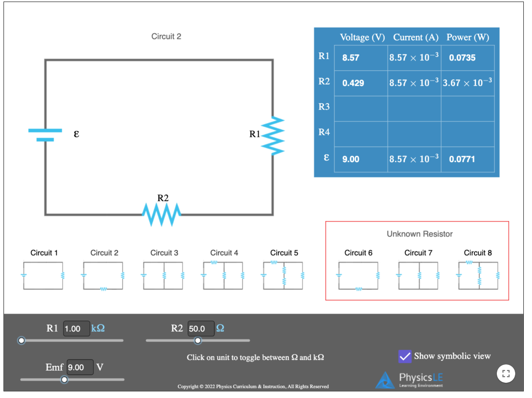Click the Emf voltage slider handle
The image size is (532, 398).
point(64,379)
